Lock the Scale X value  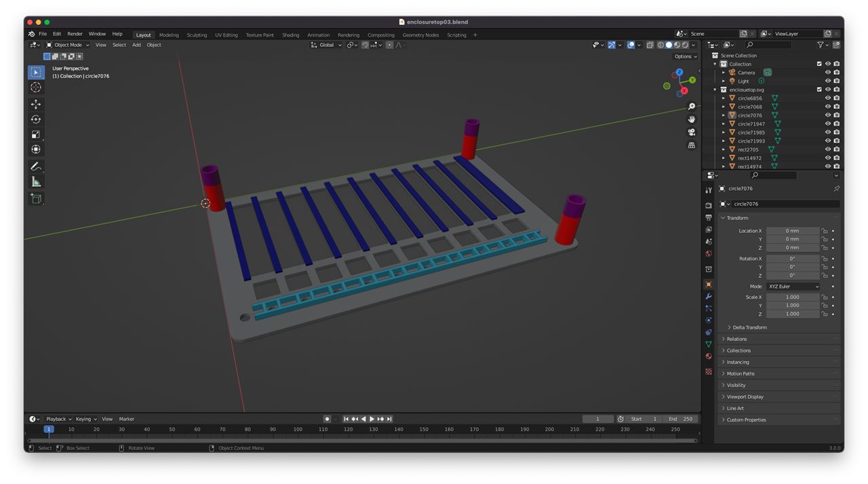(825, 297)
